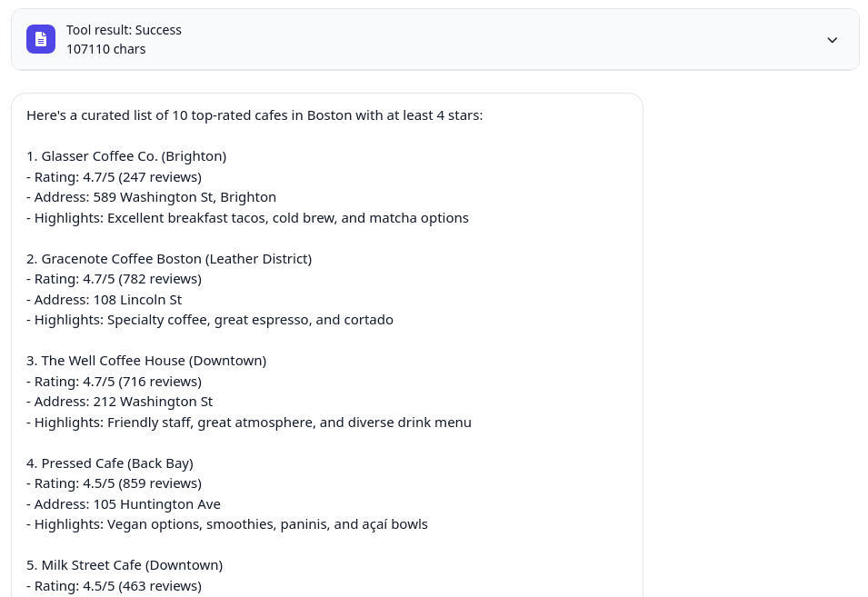Click the espresso and cortado highlights text
This screenshot has height=597, width=868.
(x=210, y=319)
